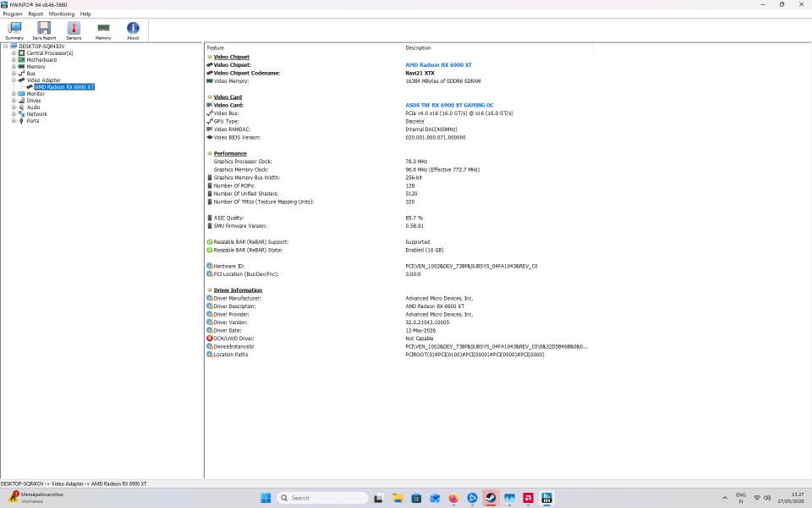Image resolution: width=812 pixels, height=508 pixels.
Task: Open Steam from the taskbar
Action: coord(491,498)
